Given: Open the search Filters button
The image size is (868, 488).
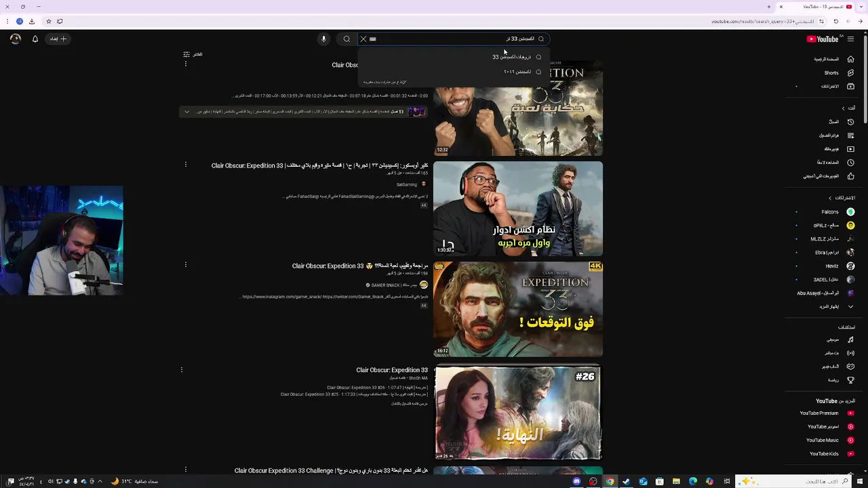Looking at the screenshot, I should tap(193, 54).
